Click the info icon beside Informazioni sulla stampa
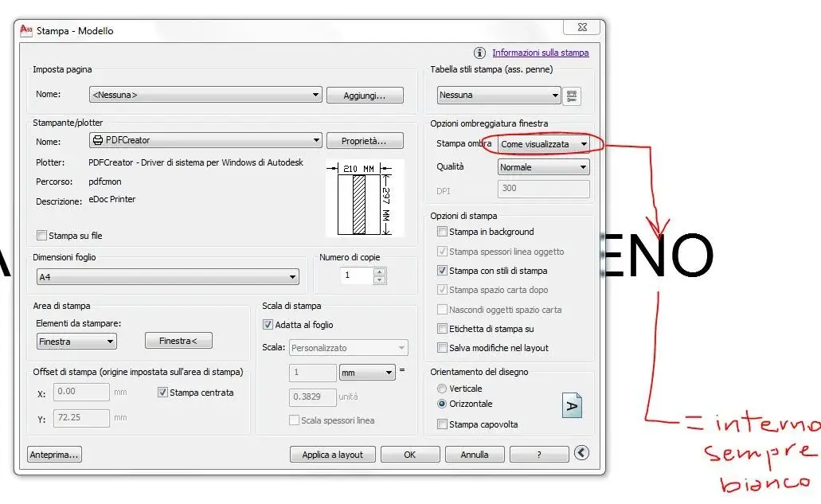Viewport: 821px width, 504px height. point(479,53)
